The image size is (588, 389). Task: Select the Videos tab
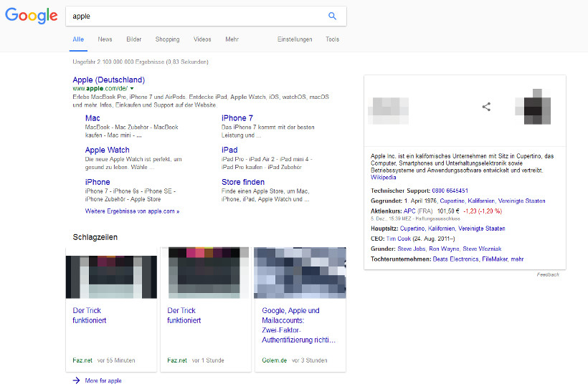[x=202, y=39]
